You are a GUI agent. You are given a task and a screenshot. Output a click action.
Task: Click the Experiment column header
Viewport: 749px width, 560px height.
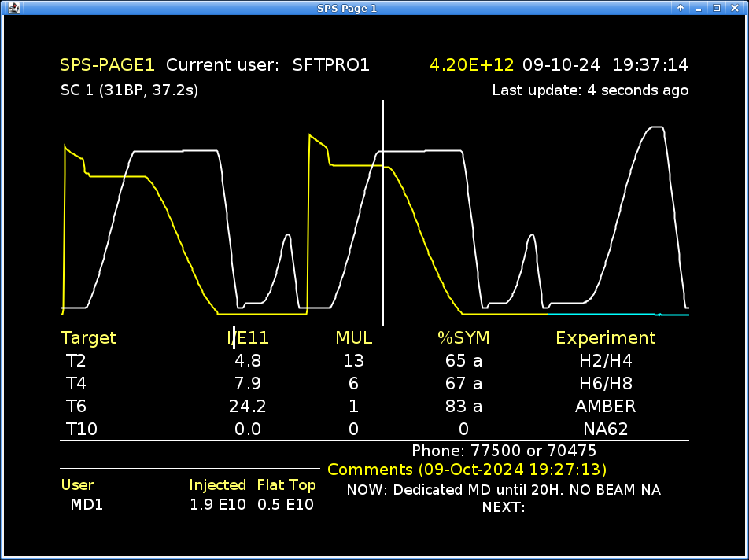pyautogui.click(x=605, y=338)
